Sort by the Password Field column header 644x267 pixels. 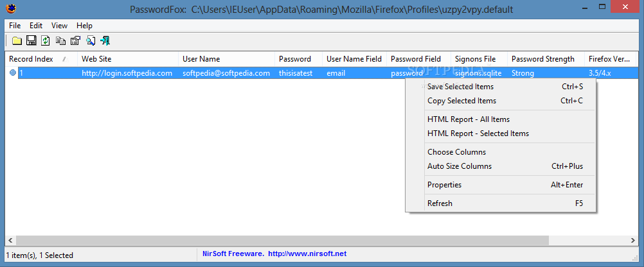click(418, 59)
